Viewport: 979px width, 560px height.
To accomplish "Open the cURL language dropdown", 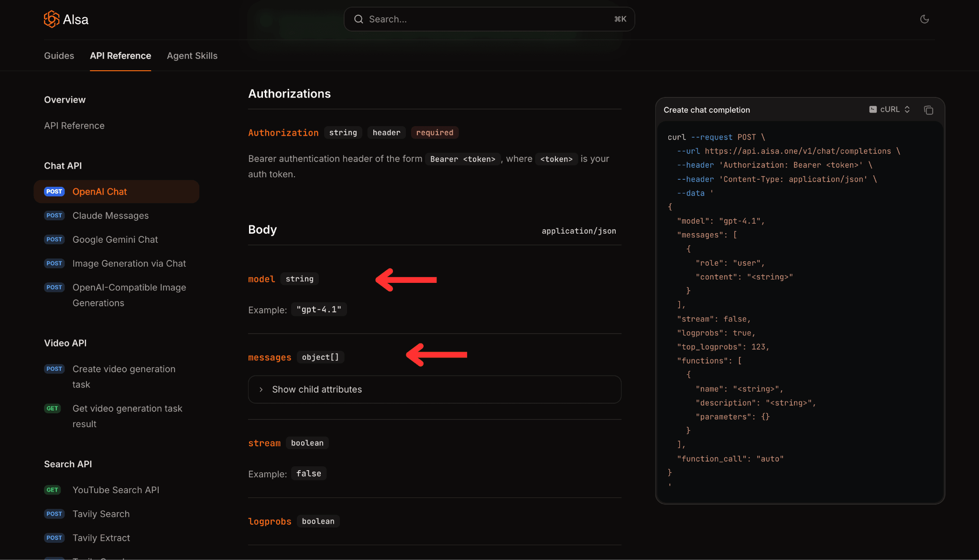I will coord(890,109).
